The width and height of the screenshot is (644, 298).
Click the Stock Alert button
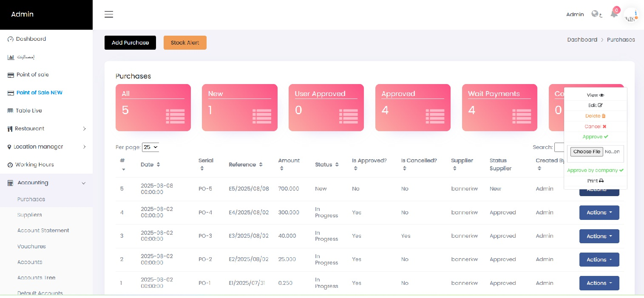(x=185, y=42)
